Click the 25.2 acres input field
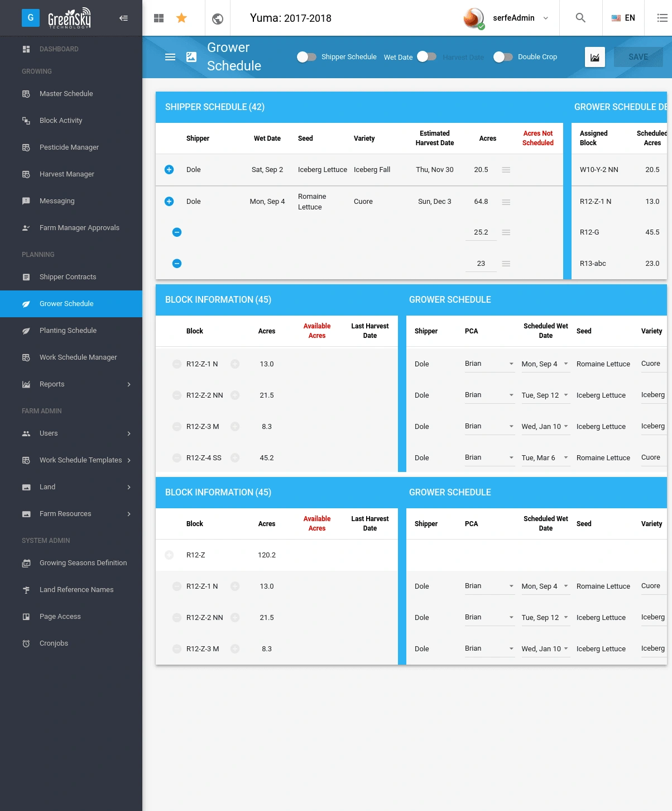The width and height of the screenshot is (672, 811). coord(481,232)
